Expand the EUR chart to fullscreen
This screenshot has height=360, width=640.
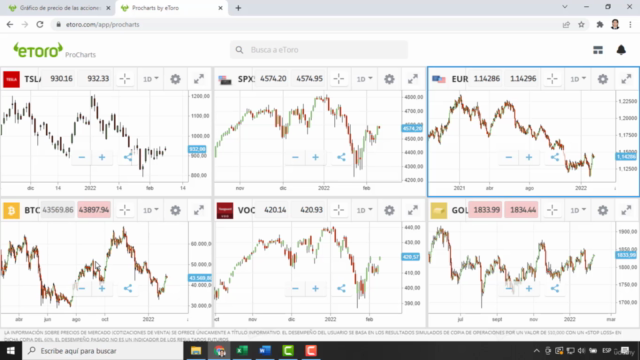(x=626, y=79)
